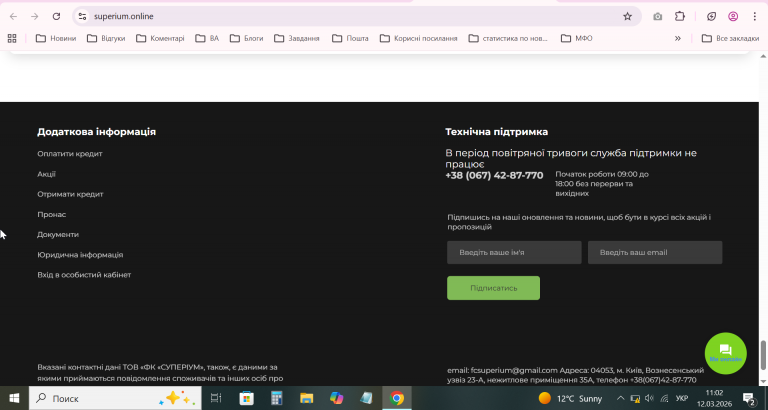Open Вхід в особистий кабінет link

(x=84, y=275)
